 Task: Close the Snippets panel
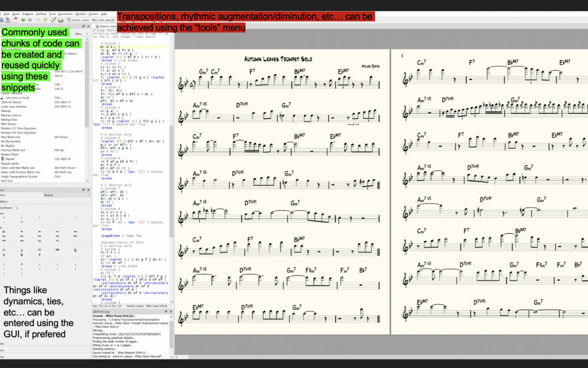pos(89,26)
